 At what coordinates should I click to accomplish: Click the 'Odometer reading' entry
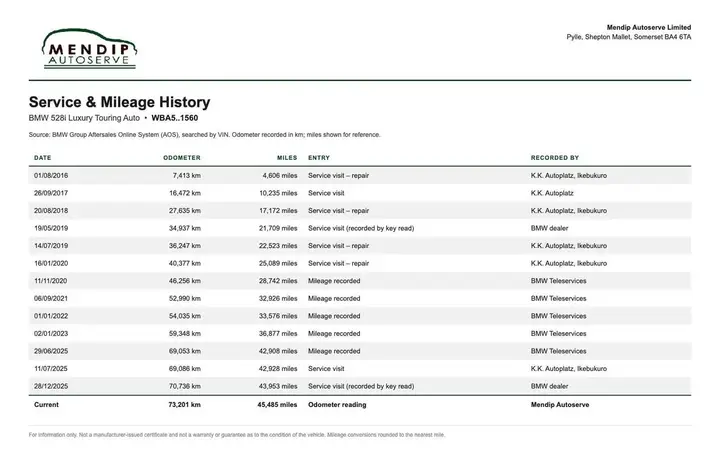coord(337,405)
